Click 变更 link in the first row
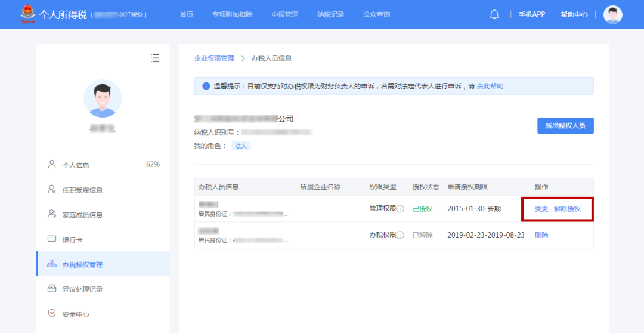Viewport: 644px width, 333px height. 541,209
